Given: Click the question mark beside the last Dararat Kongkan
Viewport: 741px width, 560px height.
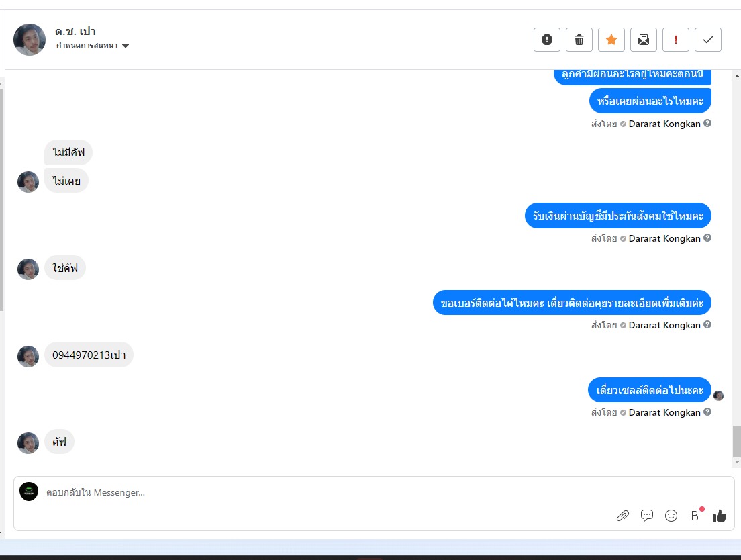Looking at the screenshot, I should [x=707, y=412].
